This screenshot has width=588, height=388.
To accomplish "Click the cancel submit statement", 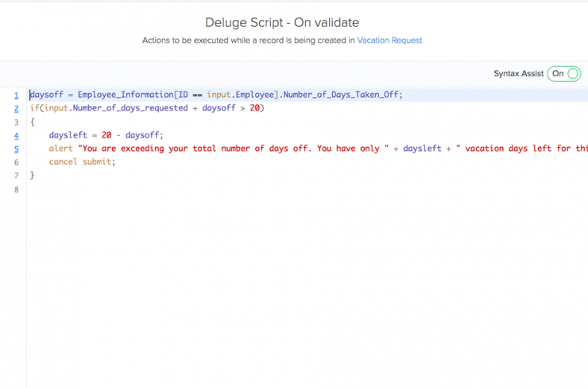I will tap(82, 161).
